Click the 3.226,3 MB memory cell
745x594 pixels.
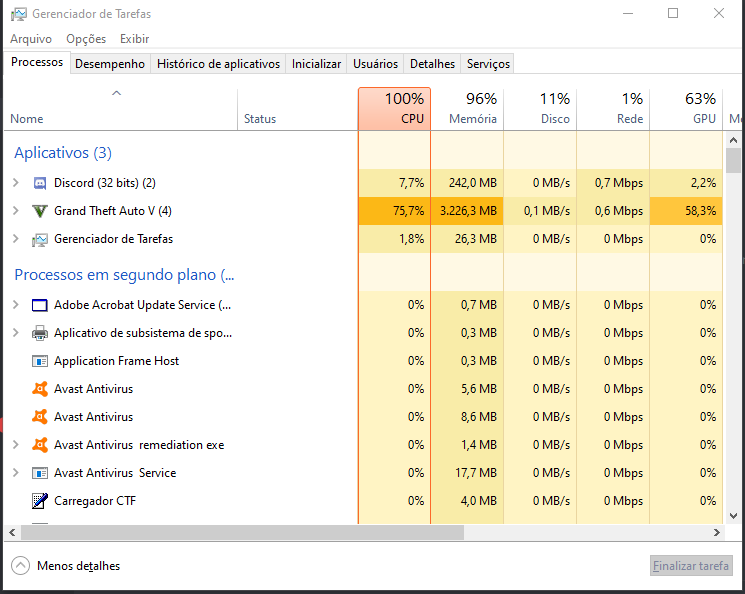point(468,211)
